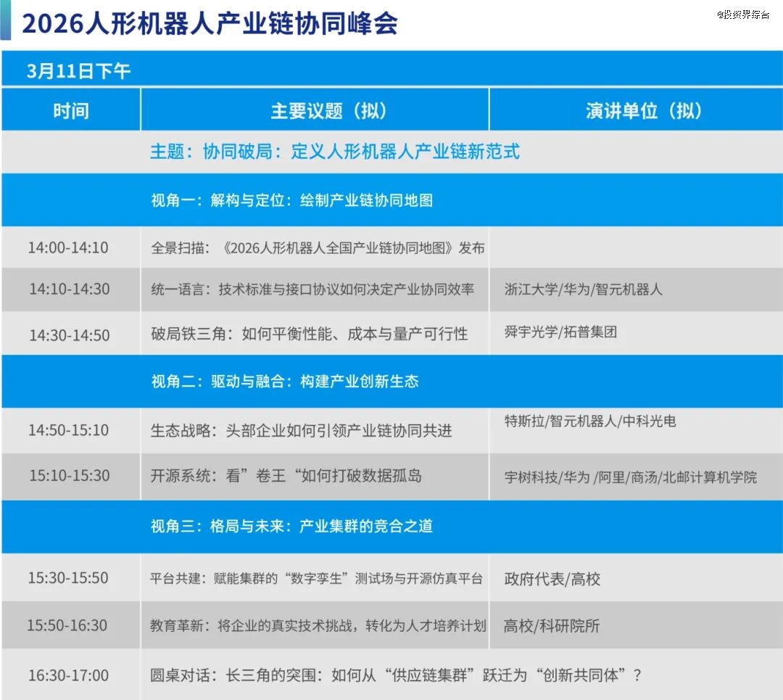Click the 3月11日下午 date header
783x700 pixels.
coord(78,71)
